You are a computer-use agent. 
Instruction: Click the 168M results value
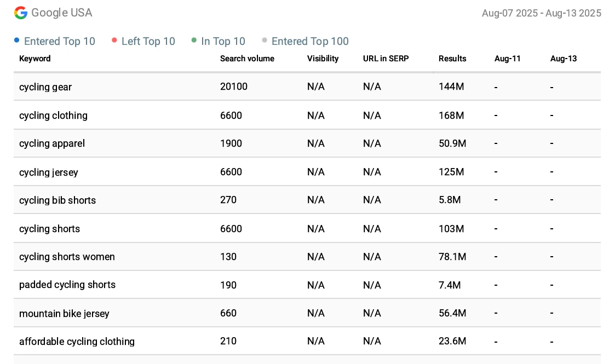[451, 115]
